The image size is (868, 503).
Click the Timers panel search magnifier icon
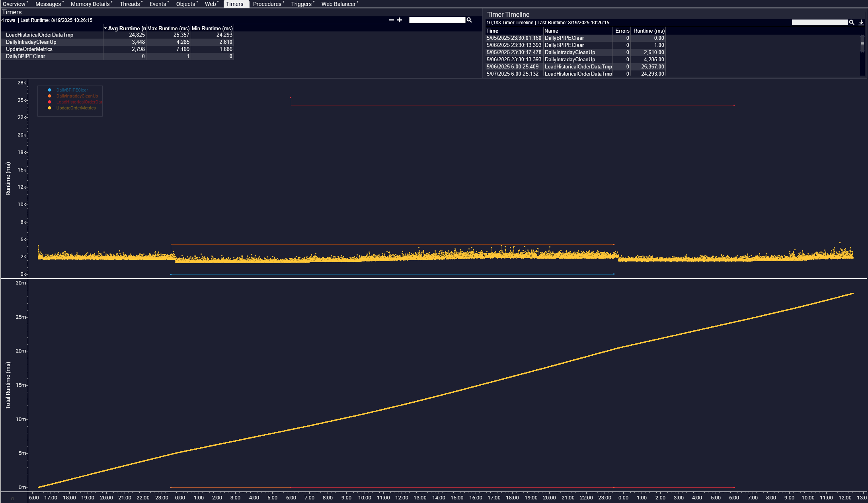click(x=469, y=20)
